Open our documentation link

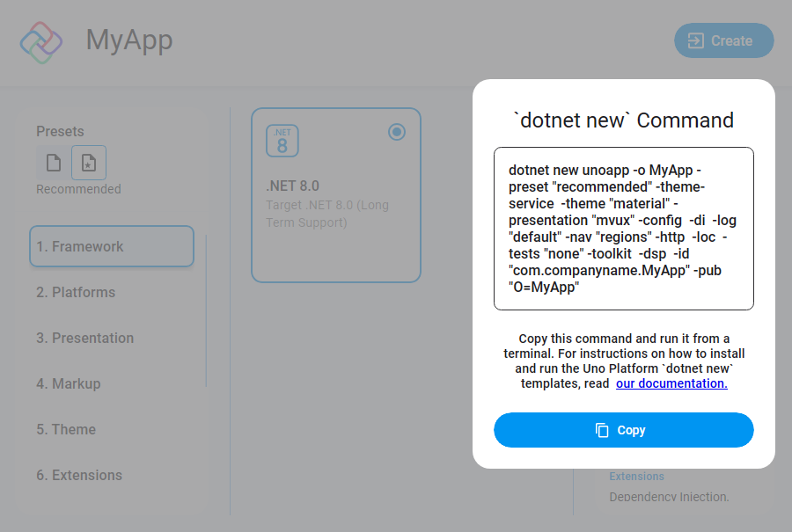tap(671, 383)
